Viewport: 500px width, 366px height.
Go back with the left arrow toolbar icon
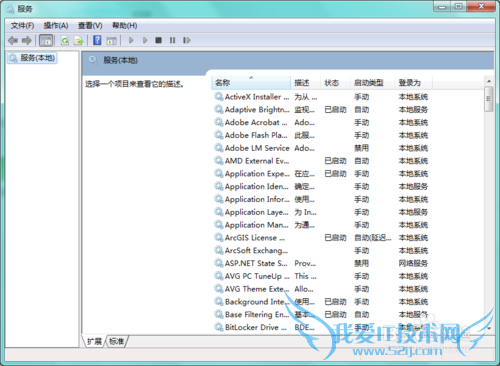[x=13, y=40]
